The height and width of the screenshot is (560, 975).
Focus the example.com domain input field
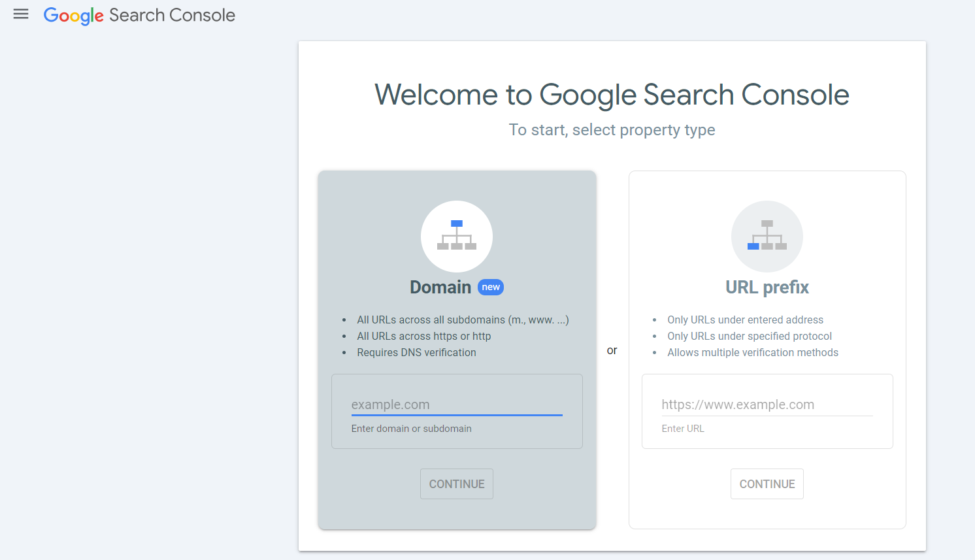pyautogui.click(x=457, y=404)
